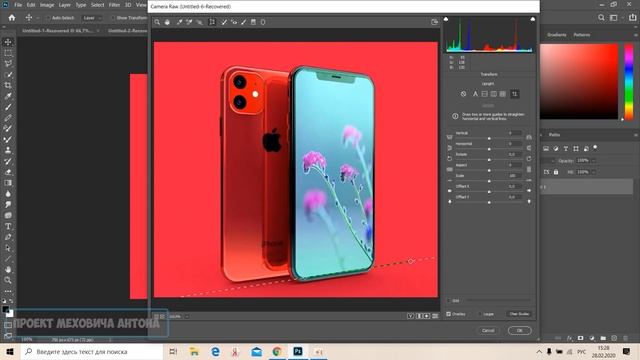This screenshot has height=360, width=640.
Task: Select the Hand tool in Photoshop toolbar
Action: coord(8,269)
